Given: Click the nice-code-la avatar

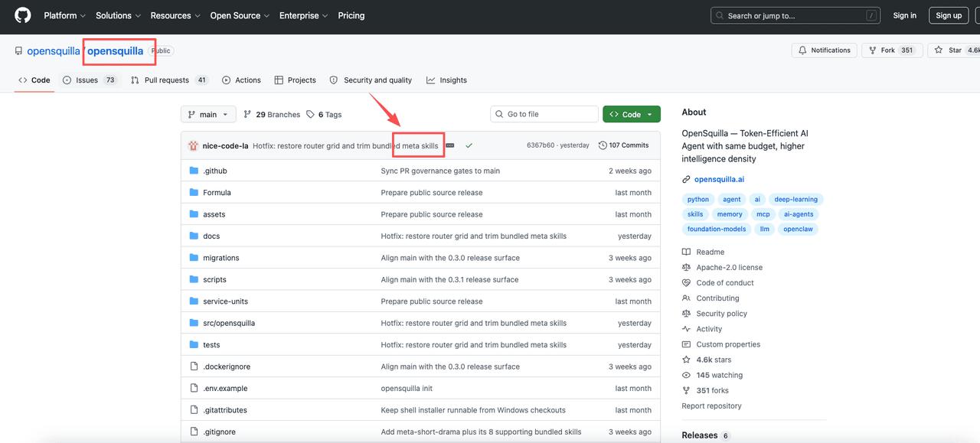Looking at the screenshot, I should pyautogui.click(x=194, y=145).
